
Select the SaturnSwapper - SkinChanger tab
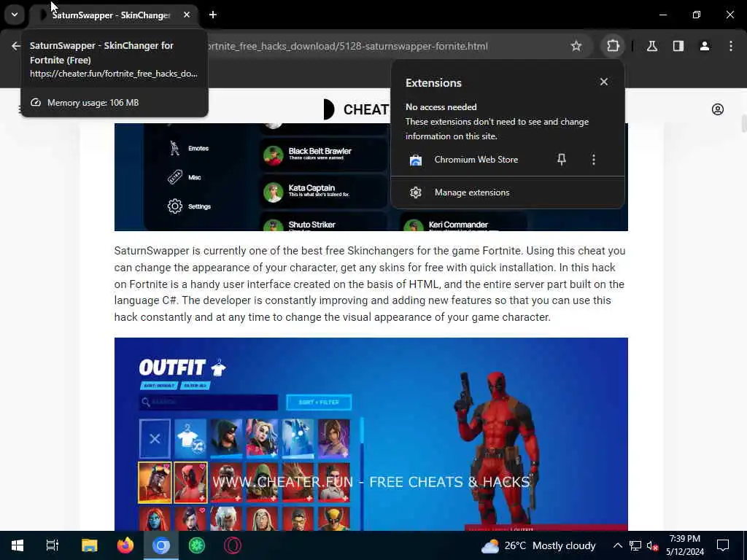point(111,15)
